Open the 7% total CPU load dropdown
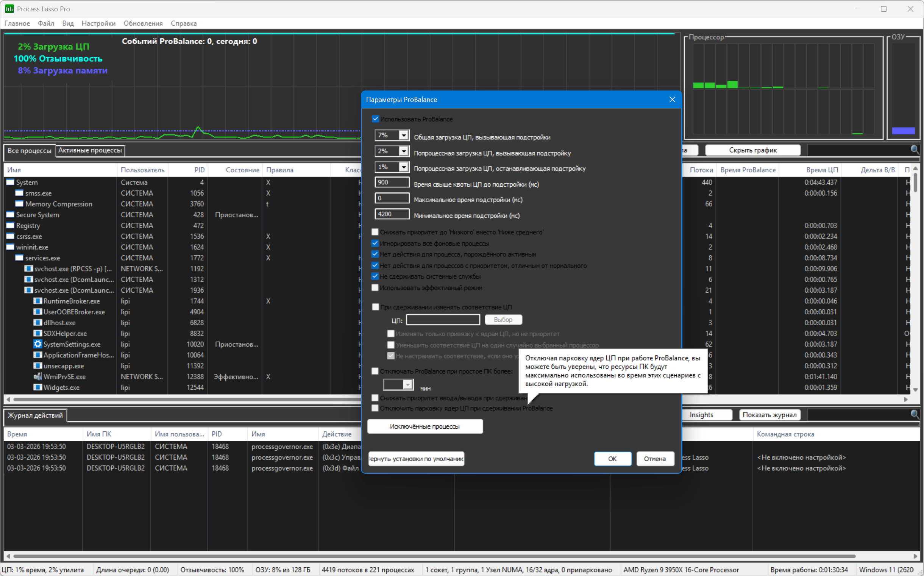The height and width of the screenshot is (576, 924). pyautogui.click(x=403, y=135)
